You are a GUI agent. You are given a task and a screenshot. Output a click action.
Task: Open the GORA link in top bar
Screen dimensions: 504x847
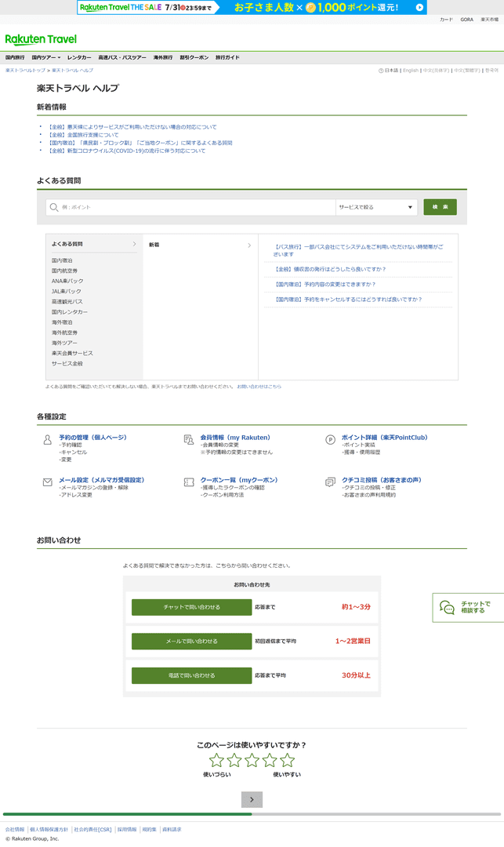click(x=466, y=20)
